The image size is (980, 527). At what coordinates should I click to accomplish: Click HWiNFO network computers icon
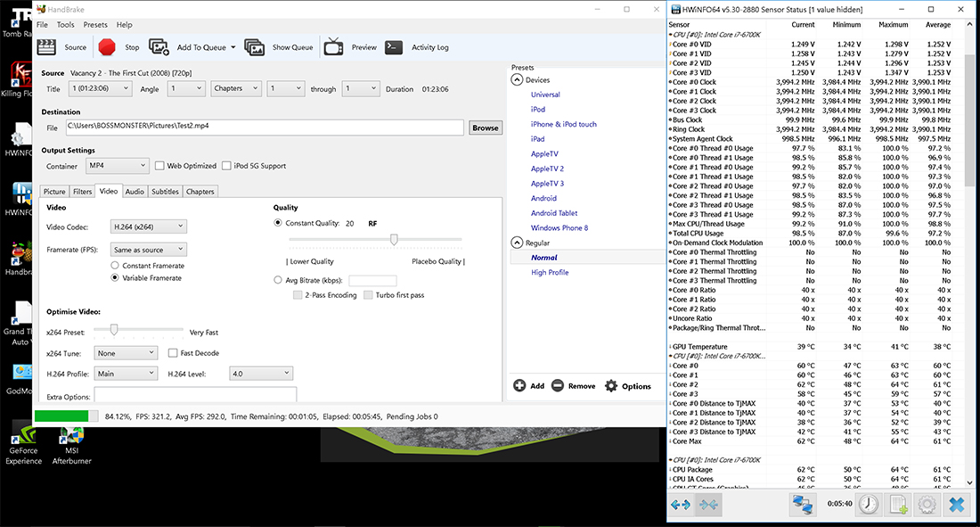click(x=802, y=505)
